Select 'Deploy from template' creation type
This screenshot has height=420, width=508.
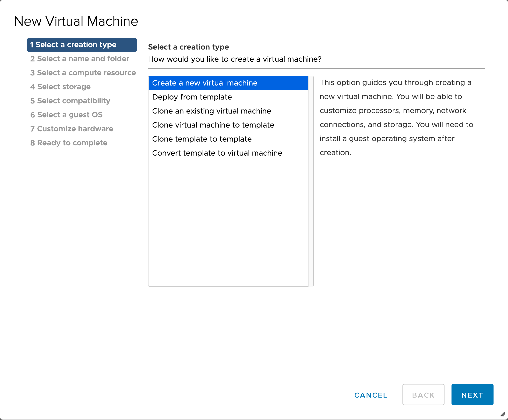[x=192, y=97]
